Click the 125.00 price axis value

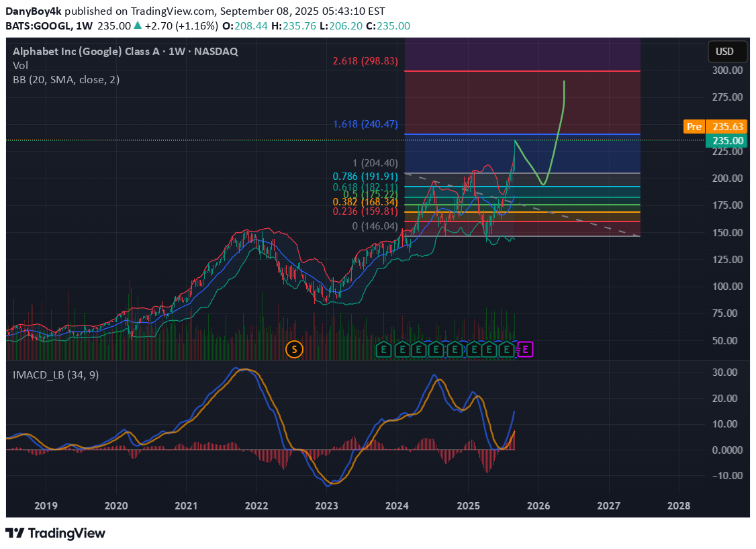728,259
